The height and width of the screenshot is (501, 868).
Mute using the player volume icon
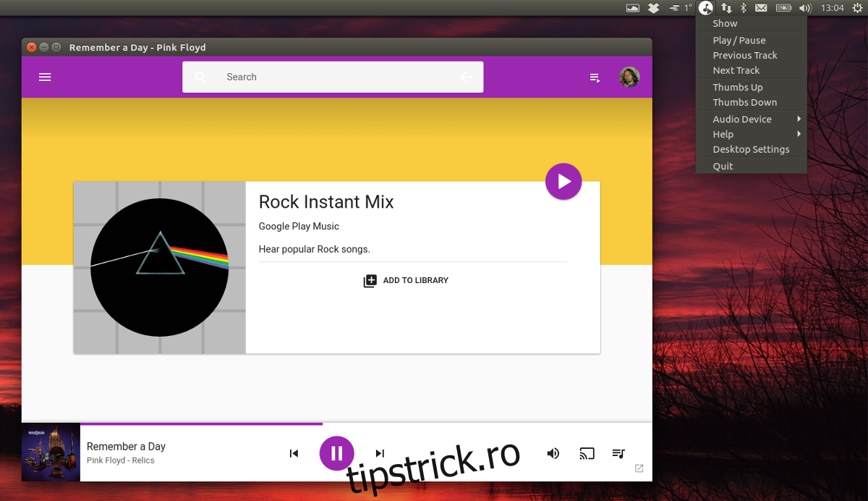[553, 453]
